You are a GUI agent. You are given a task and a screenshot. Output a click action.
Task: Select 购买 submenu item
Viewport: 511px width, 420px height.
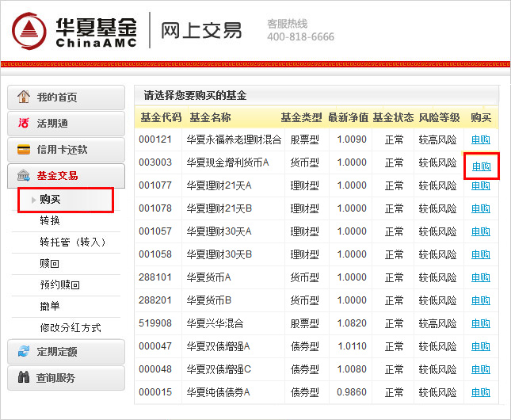pyautogui.click(x=66, y=200)
